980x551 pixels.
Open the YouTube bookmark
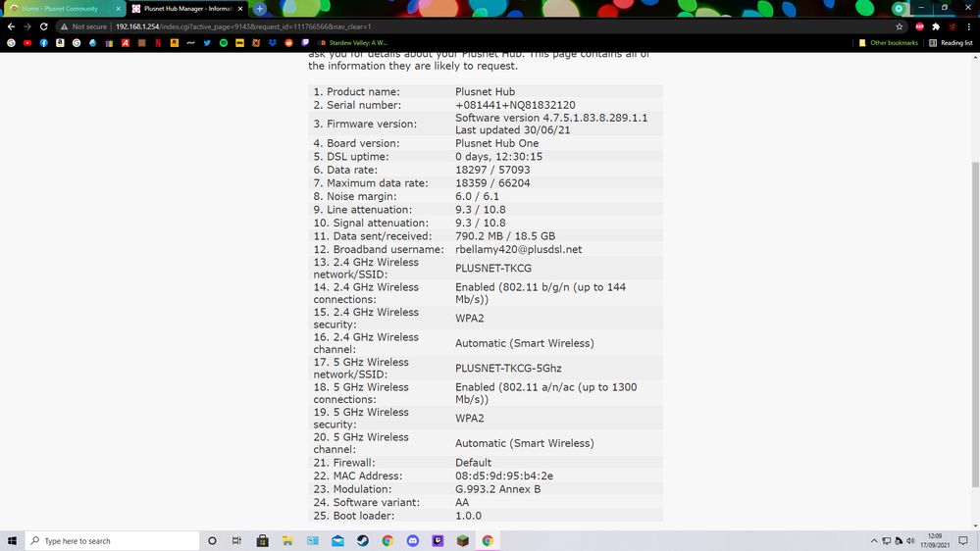point(27,43)
